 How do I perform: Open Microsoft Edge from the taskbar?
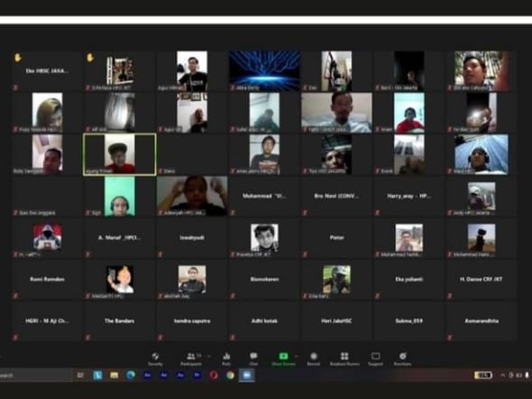[x=131, y=375]
